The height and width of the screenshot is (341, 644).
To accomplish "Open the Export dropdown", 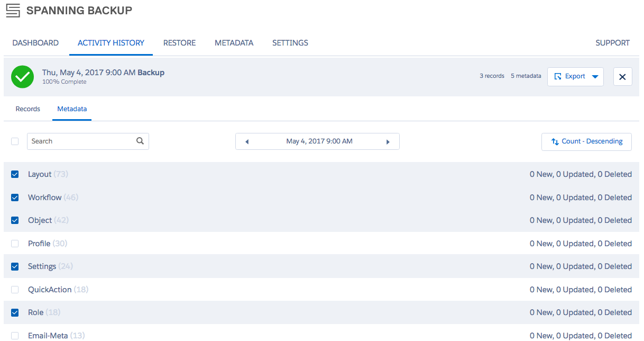I will (x=575, y=77).
